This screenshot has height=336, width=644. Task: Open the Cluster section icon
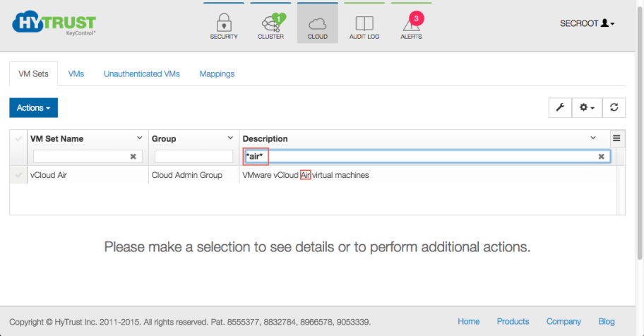click(x=271, y=23)
